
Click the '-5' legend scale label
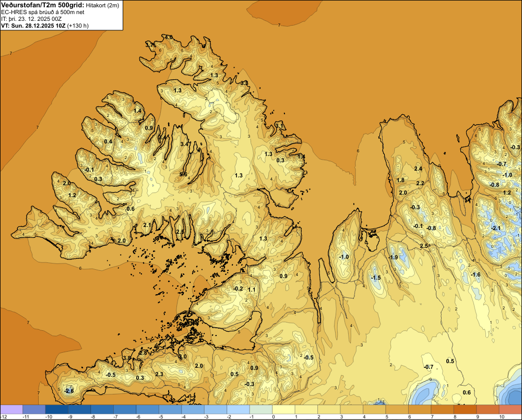(x=161, y=417)
